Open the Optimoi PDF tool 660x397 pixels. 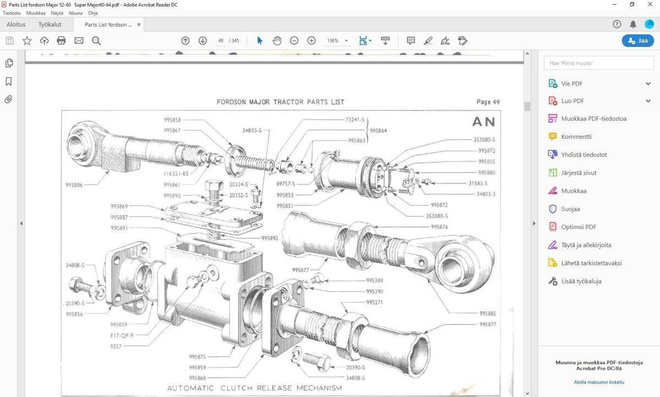[578, 227]
